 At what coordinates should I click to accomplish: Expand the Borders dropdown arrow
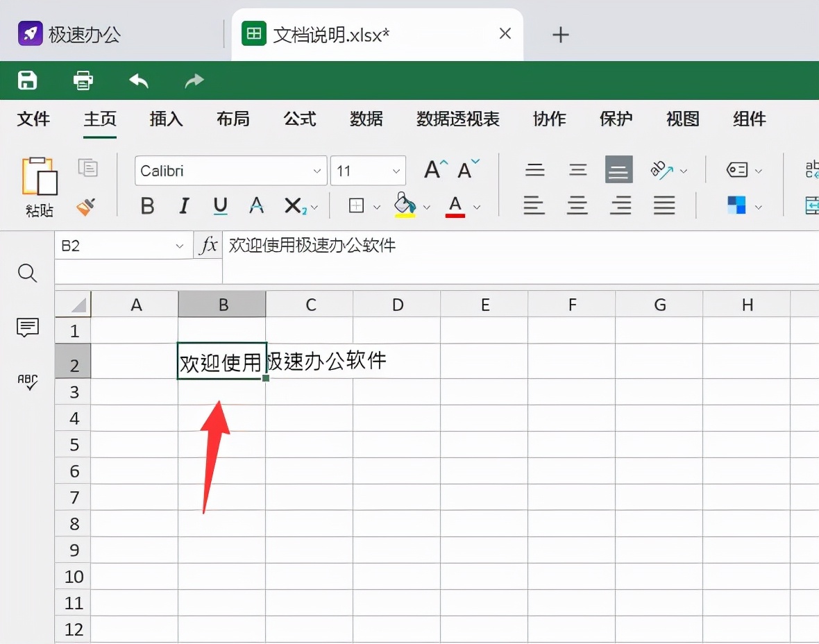coord(377,207)
